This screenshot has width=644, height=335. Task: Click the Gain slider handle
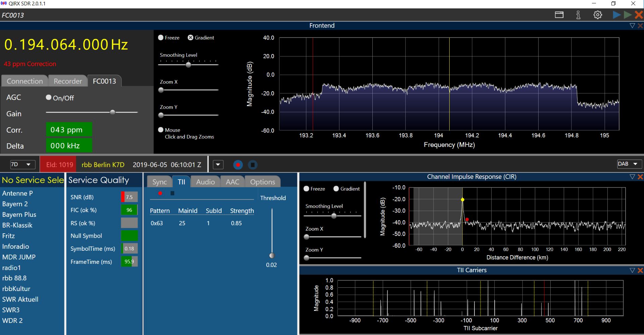tap(113, 112)
